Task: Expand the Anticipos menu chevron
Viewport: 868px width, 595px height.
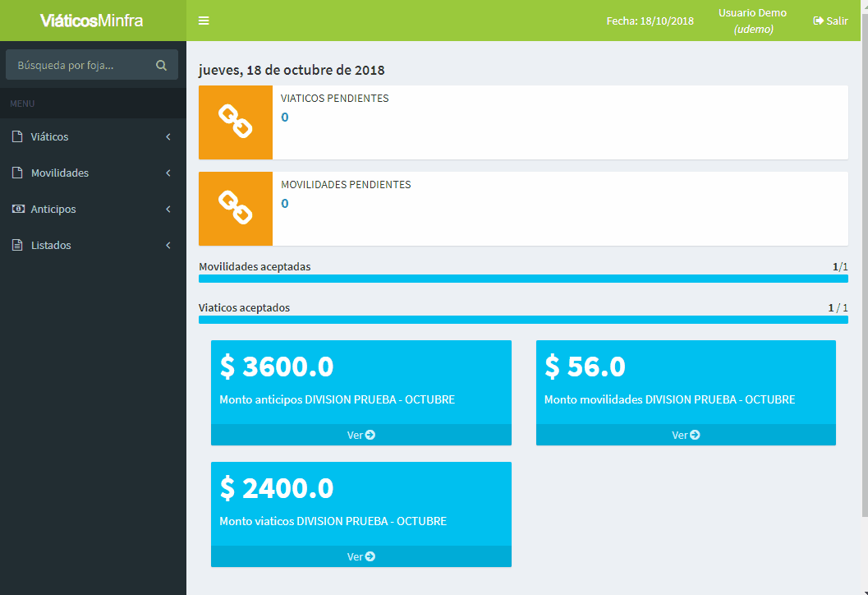Action: (168, 210)
